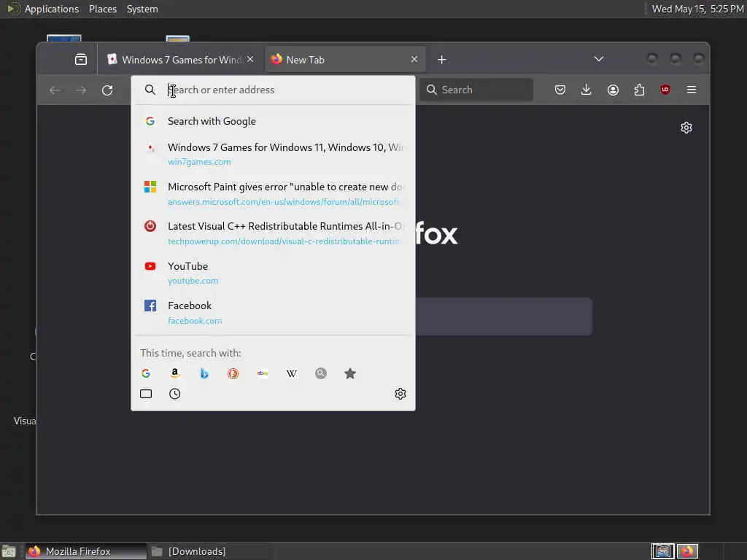Select Mozilla Firefox taskbar button
Image resolution: width=747 pixels, height=560 pixels.
coord(86,551)
